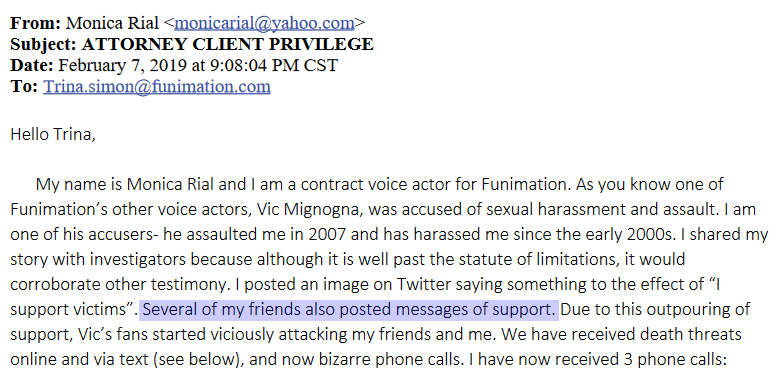782x379 pixels.
Task: Open the monicarial@yahoo.com email link
Action: [x=264, y=23]
